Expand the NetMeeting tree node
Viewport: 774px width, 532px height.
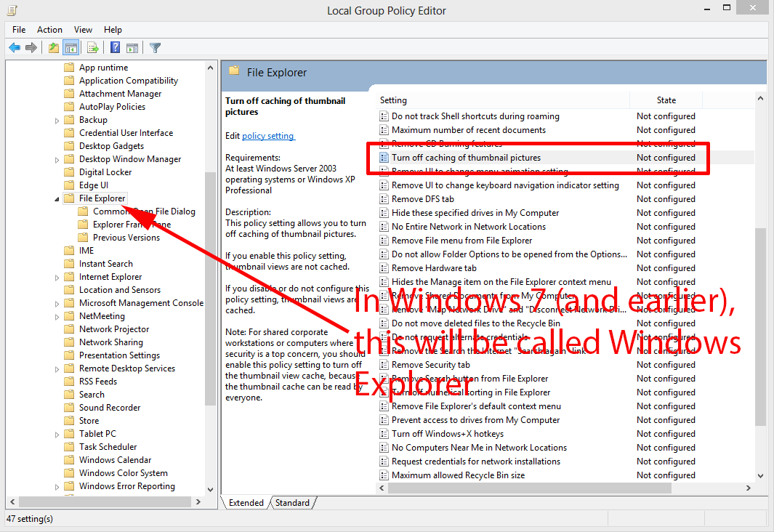click(x=57, y=317)
